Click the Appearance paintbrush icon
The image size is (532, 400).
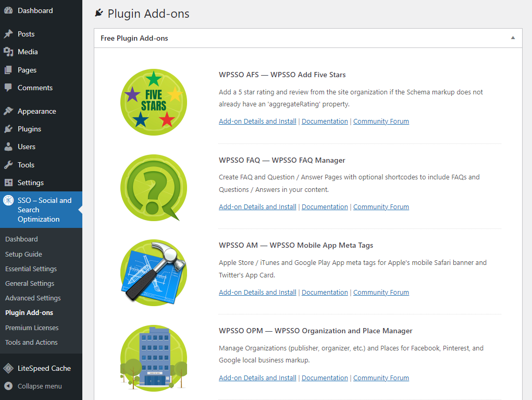[8, 111]
